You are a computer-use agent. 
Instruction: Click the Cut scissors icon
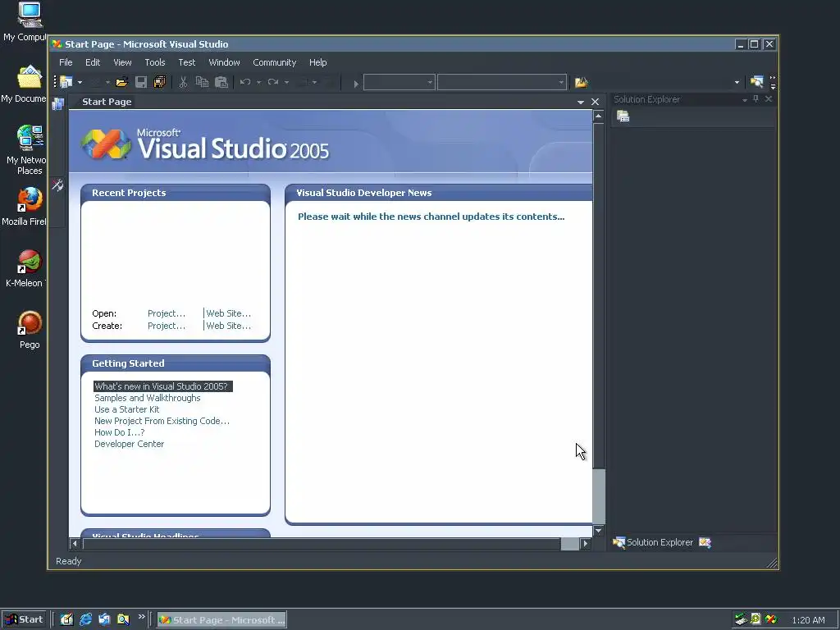[x=183, y=82]
